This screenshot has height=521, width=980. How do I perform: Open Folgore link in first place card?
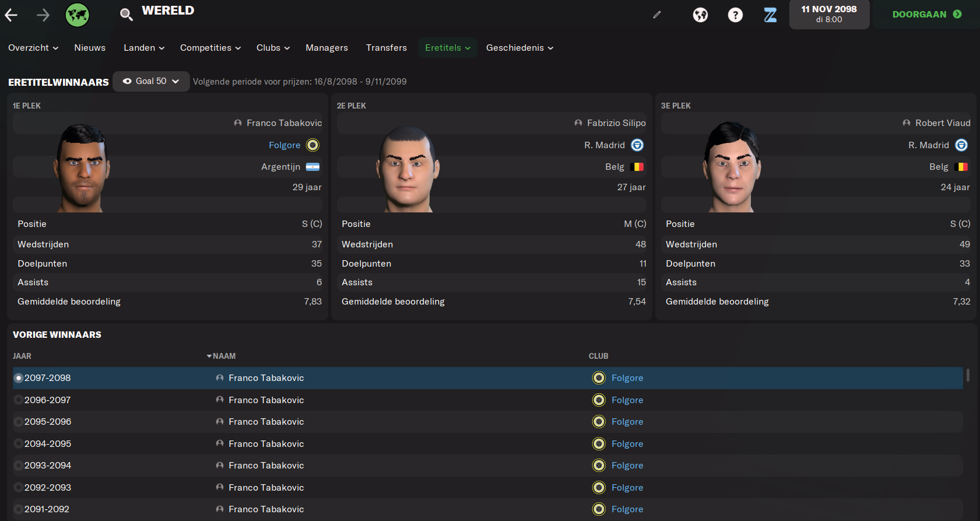(284, 145)
